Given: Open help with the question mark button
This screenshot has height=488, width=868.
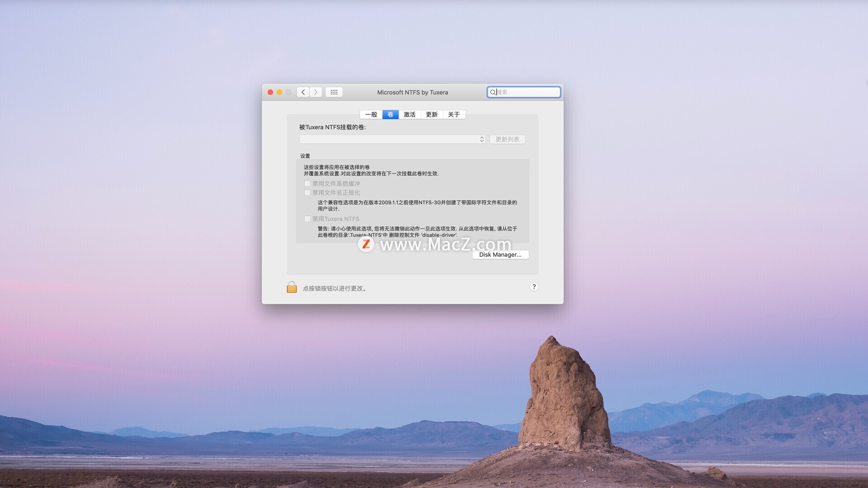Looking at the screenshot, I should click(x=534, y=287).
